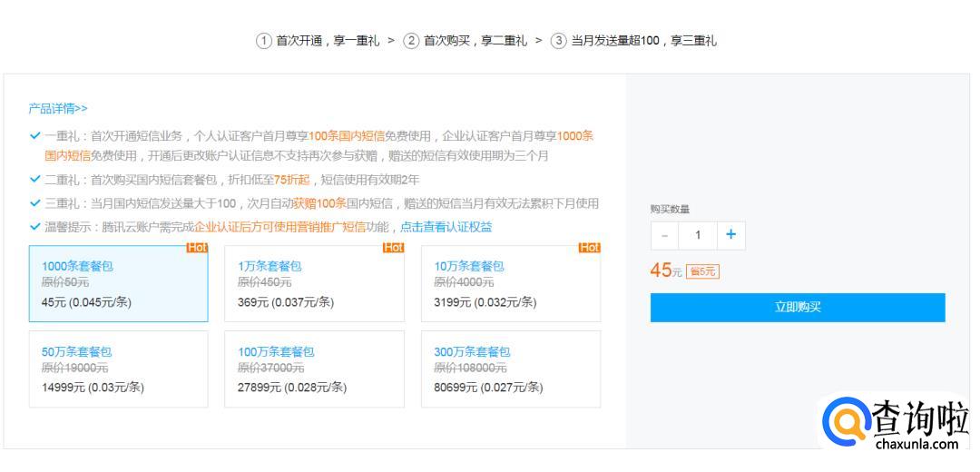Image resolution: width=980 pixels, height=472 pixels.
Task: Choose the 300万条套餐包 option
Action: coord(510,369)
